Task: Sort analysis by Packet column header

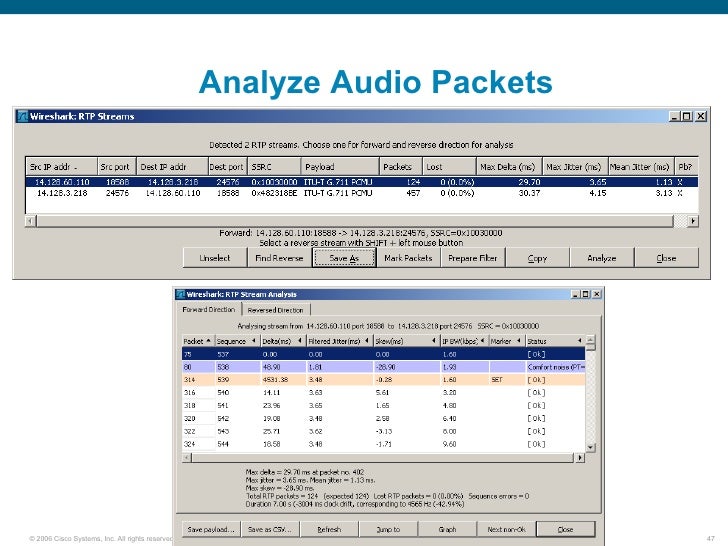Action: click(198, 341)
